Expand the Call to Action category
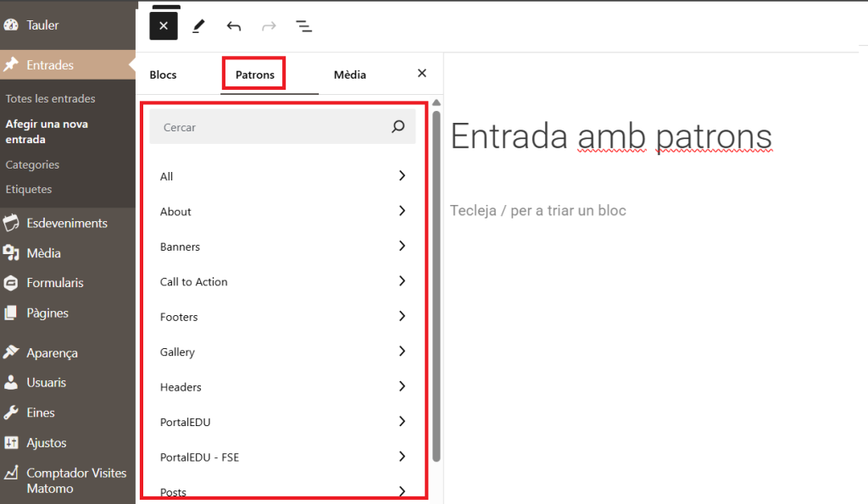The image size is (868, 504). (282, 282)
